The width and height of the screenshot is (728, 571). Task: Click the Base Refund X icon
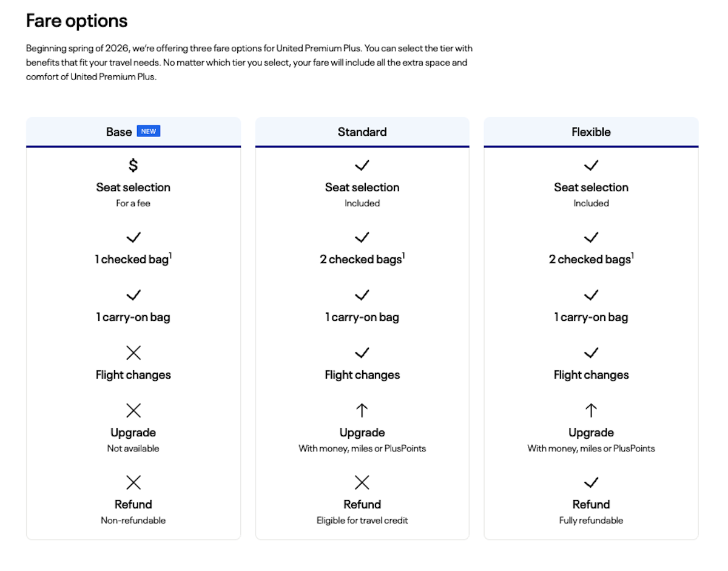coord(133,482)
